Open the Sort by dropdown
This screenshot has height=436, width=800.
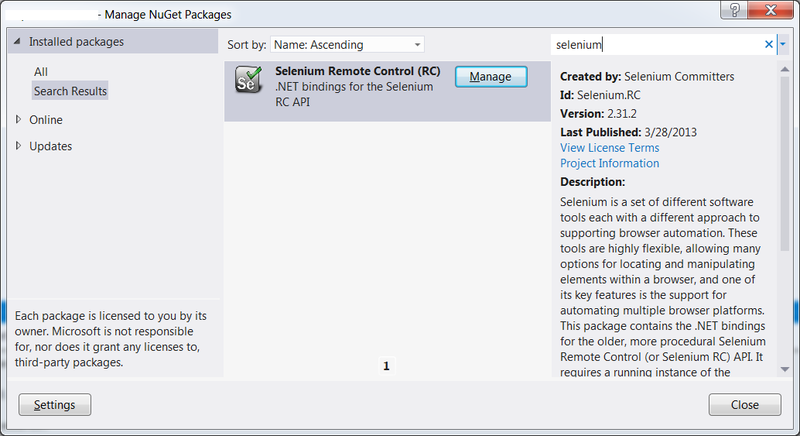tap(347, 44)
